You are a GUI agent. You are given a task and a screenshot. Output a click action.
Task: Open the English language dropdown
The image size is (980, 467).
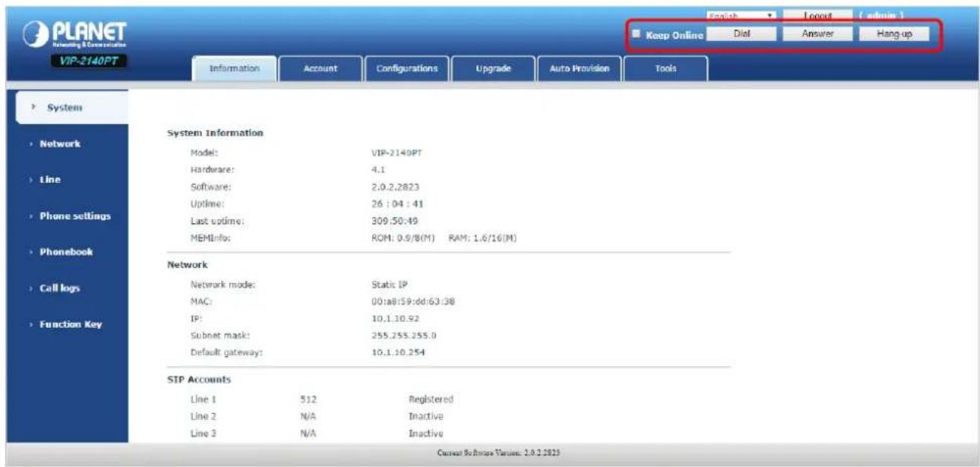(741, 15)
